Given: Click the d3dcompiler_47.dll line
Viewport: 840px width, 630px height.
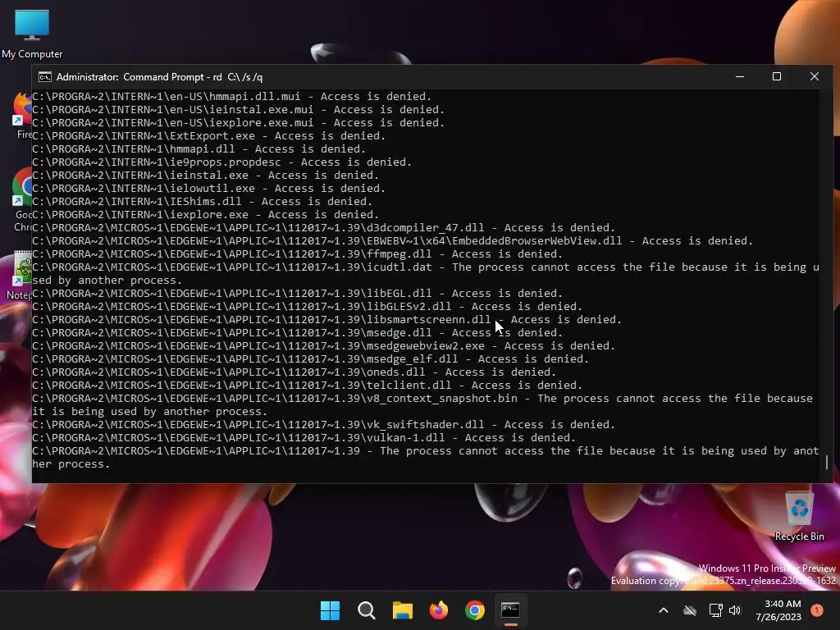Looking at the screenshot, I should [323, 228].
